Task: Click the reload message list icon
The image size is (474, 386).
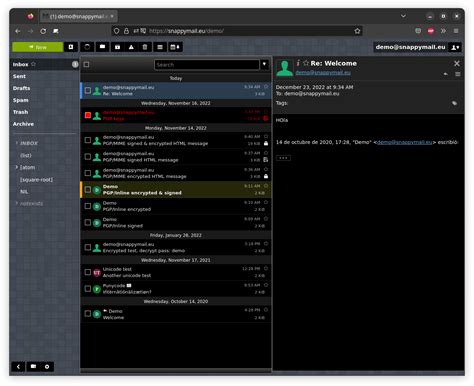Action: coord(87,47)
